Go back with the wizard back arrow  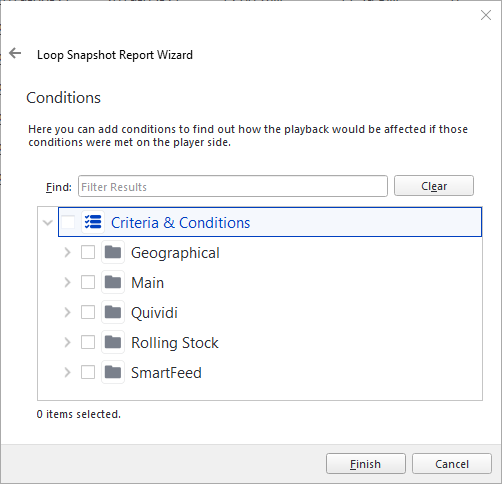15,53
